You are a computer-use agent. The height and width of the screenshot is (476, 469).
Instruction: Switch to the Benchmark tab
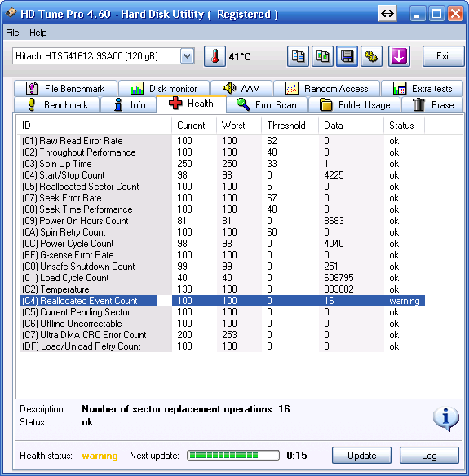pyautogui.click(x=57, y=105)
